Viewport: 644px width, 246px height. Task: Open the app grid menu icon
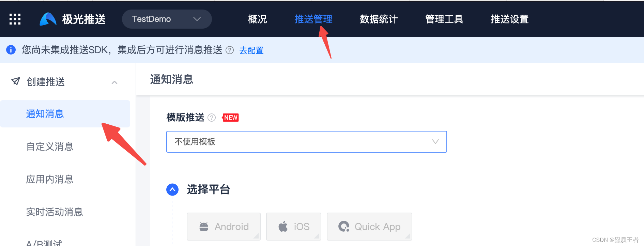15,19
